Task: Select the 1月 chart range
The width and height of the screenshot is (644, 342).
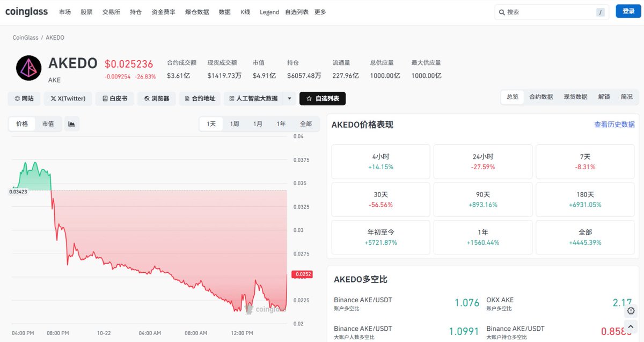Action: tap(258, 124)
